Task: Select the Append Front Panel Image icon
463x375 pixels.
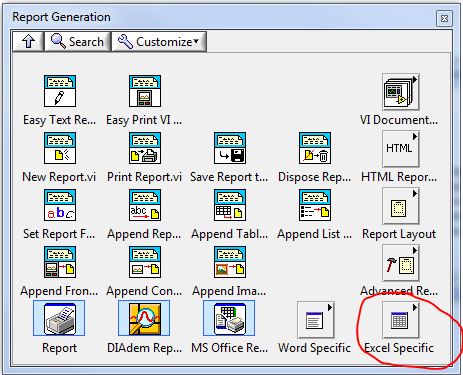Action: point(60,262)
